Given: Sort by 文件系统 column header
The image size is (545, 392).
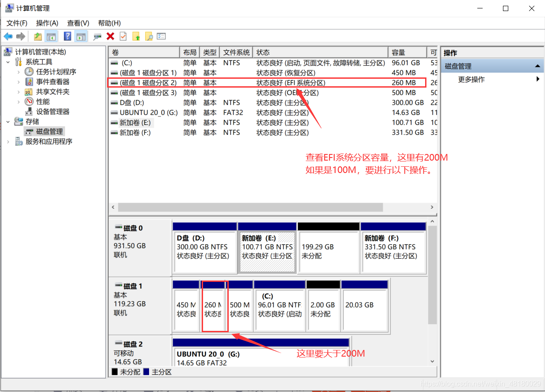Looking at the screenshot, I should [237, 52].
